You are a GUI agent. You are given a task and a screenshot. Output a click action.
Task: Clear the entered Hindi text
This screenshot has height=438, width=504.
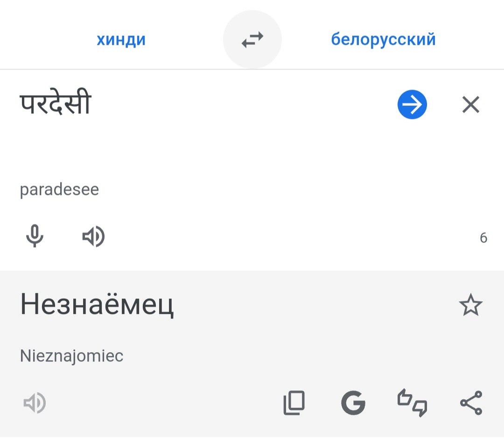click(x=470, y=104)
